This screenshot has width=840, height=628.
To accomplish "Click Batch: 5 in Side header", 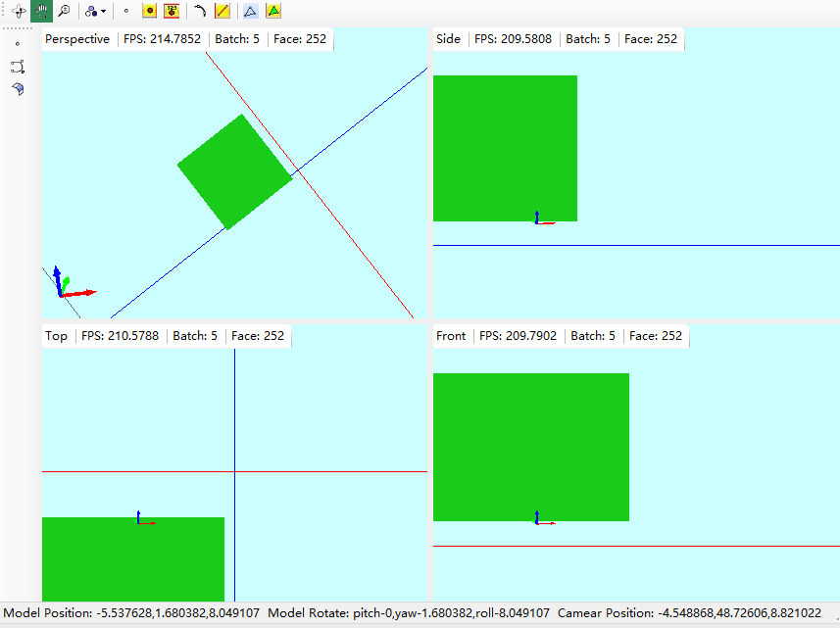I will pyautogui.click(x=588, y=39).
